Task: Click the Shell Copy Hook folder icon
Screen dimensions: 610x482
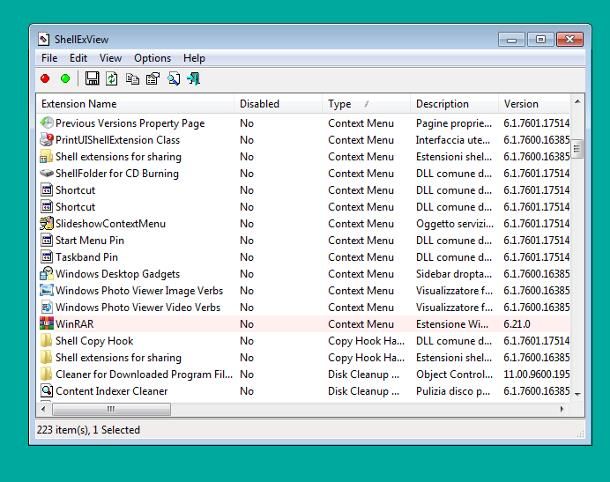Action: (47, 340)
